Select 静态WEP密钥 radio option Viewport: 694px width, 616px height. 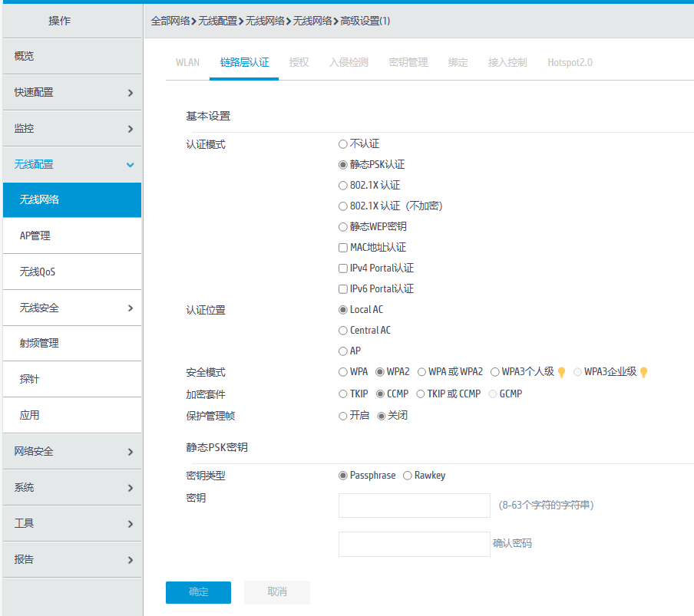343,227
